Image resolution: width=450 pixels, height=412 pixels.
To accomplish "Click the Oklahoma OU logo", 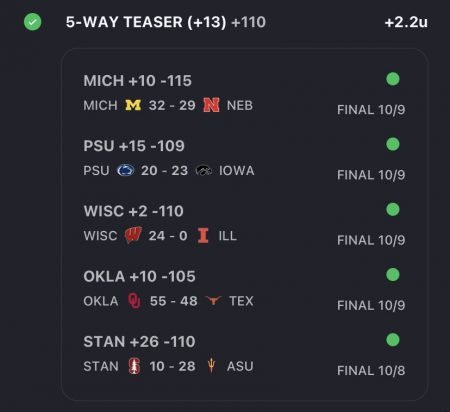I will point(134,301).
